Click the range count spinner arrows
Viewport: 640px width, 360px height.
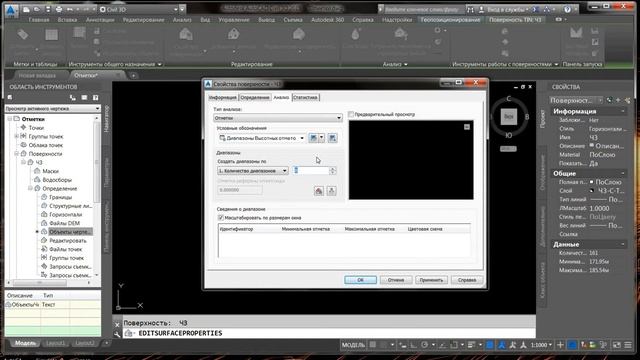[333, 171]
